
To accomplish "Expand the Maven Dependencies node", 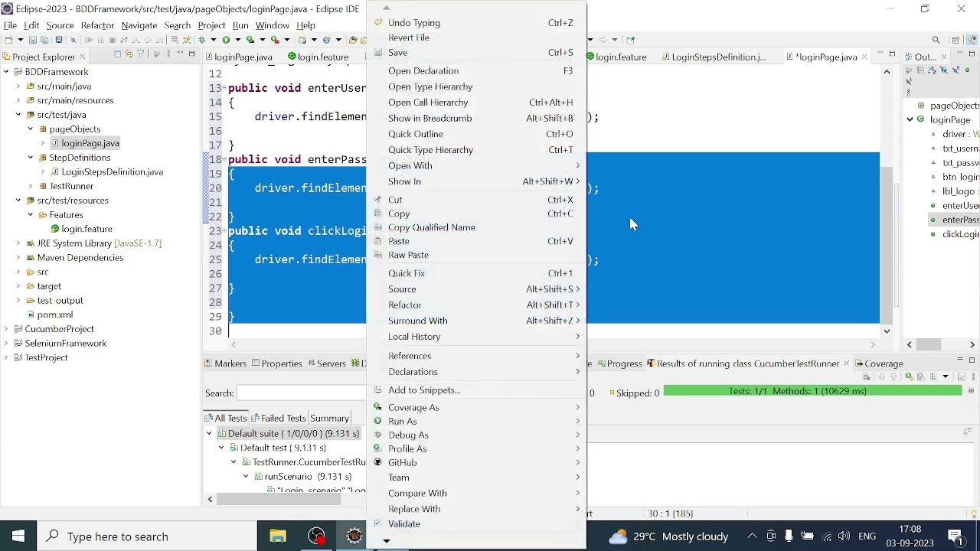I will click(x=18, y=258).
